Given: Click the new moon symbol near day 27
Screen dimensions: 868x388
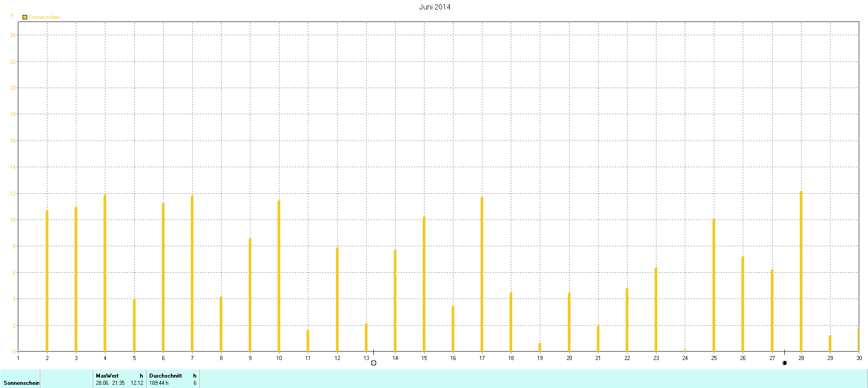Looking at the screenshot, I should tap(784, 363).
